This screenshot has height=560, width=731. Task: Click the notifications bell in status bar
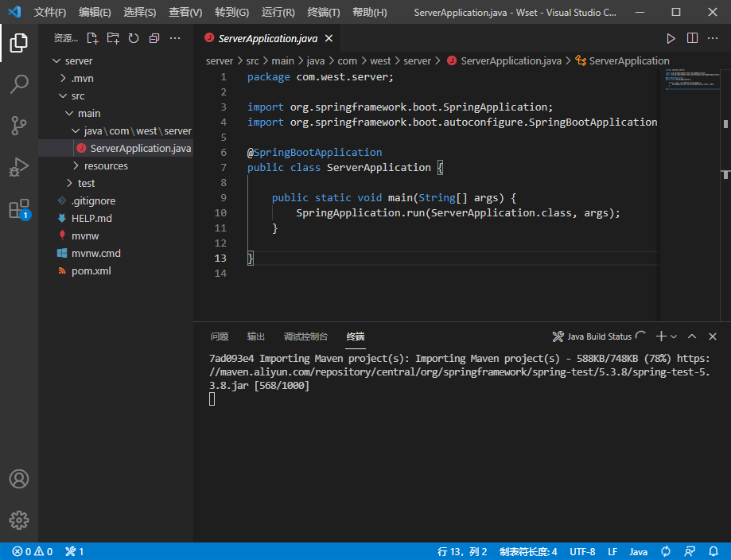714,550
